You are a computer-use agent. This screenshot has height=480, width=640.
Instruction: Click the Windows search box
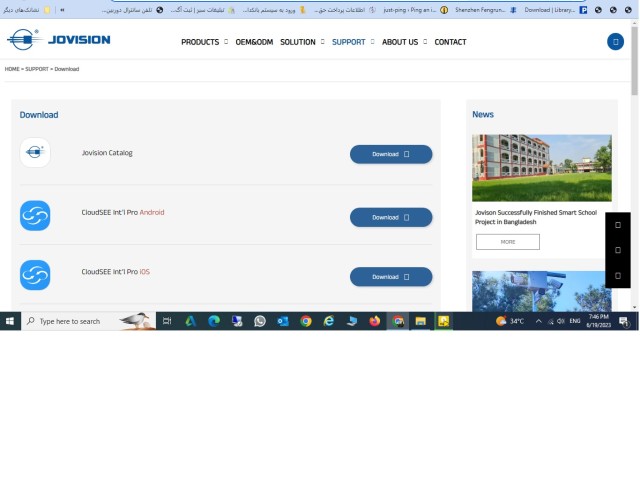[x=89, y=321]
